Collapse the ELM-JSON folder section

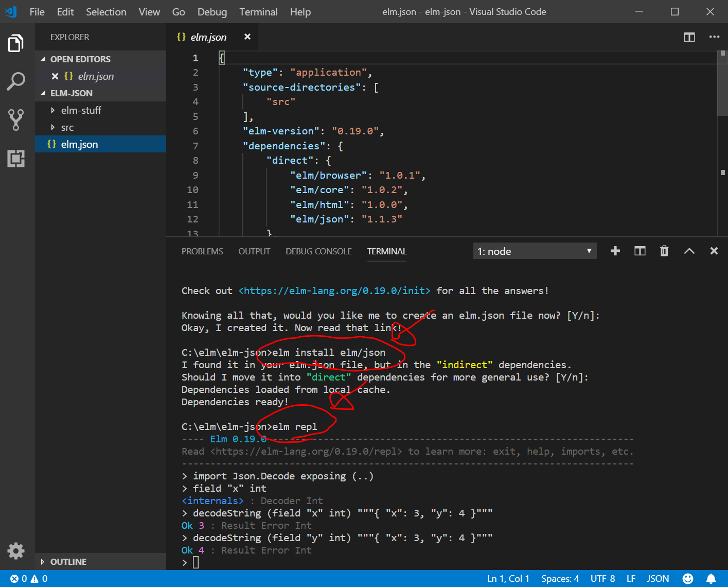[x=43, y=93]
